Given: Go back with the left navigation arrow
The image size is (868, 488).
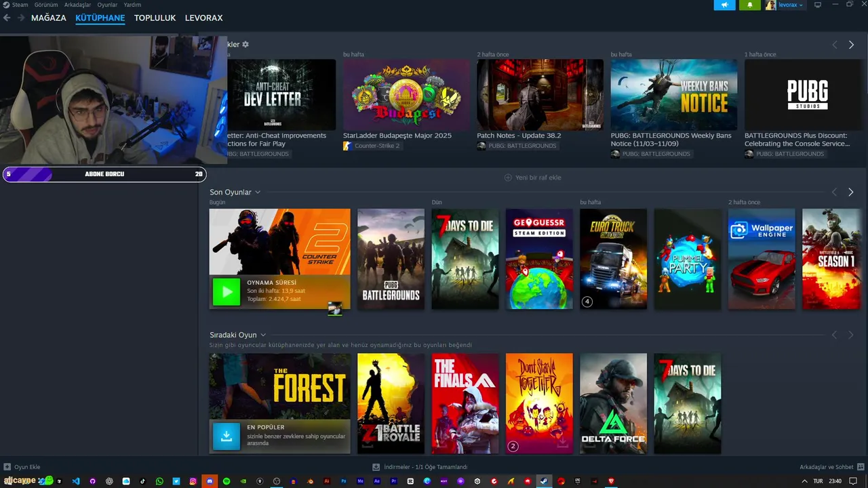Looking at the screenshot, I should click(x=7, y=18).
